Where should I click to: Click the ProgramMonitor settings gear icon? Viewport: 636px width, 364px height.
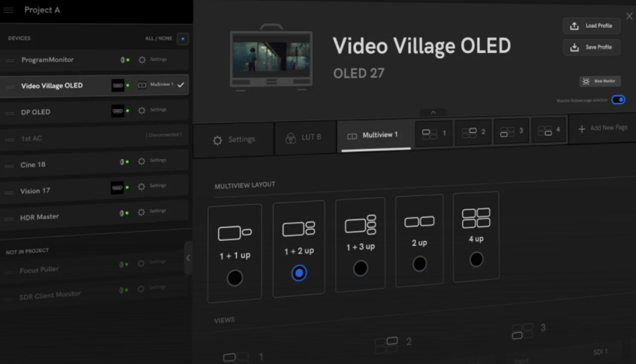142,60
